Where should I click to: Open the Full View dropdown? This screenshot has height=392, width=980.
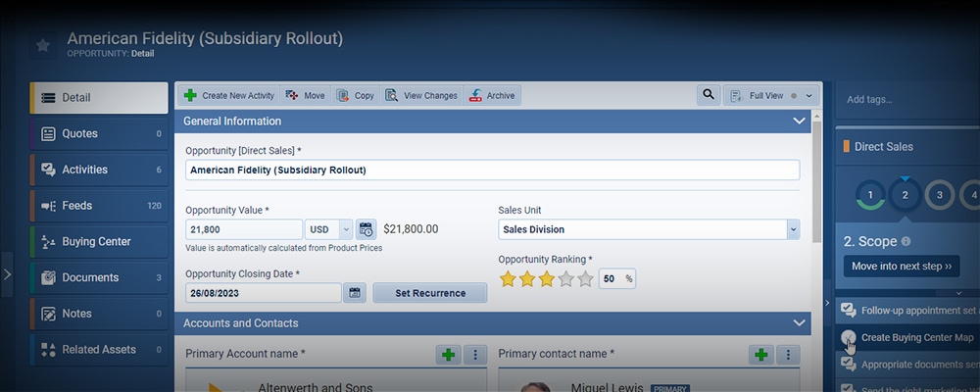point(771,96)
